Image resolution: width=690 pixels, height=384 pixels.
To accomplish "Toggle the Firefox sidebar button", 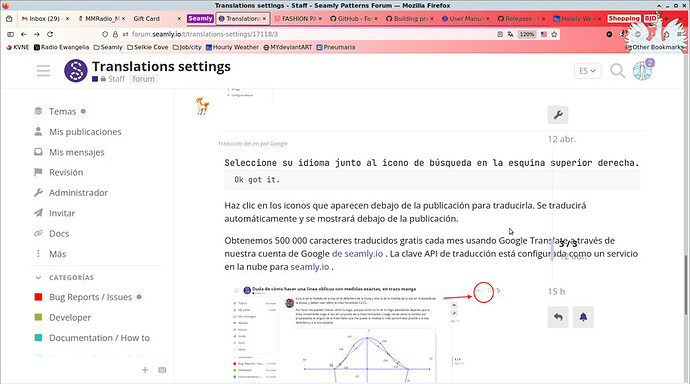I will point(11,34).
